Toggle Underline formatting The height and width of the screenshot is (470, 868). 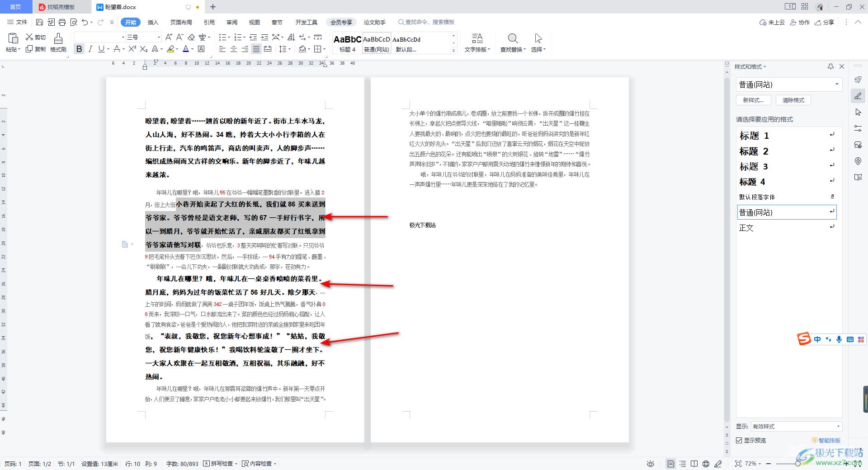tap(101, 49)
